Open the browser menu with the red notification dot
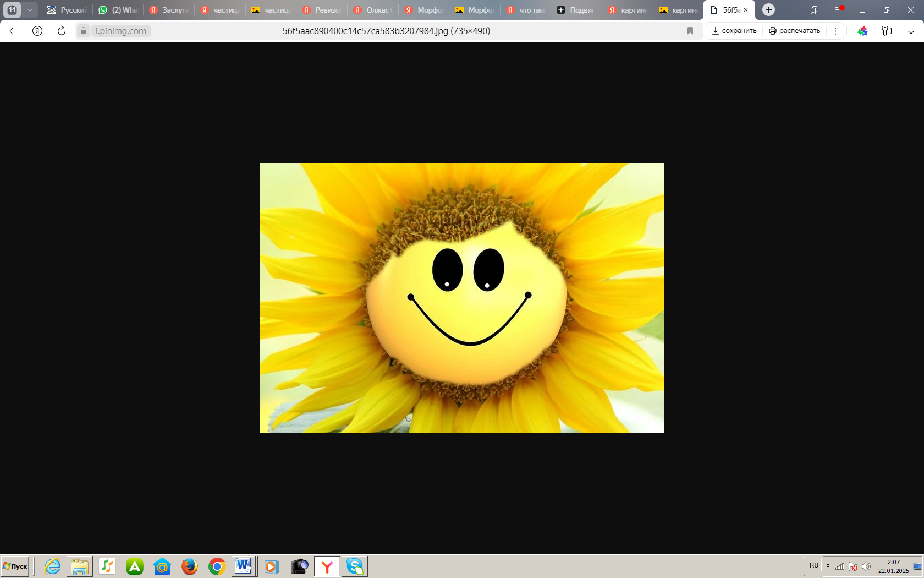This screenshot has width=924, height=578. [x=839, y=9]
